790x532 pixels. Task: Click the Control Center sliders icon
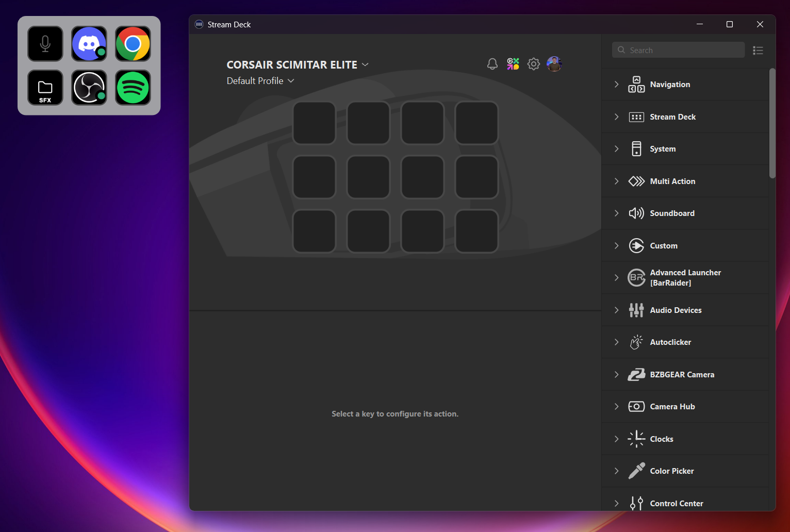pos(636,504)
